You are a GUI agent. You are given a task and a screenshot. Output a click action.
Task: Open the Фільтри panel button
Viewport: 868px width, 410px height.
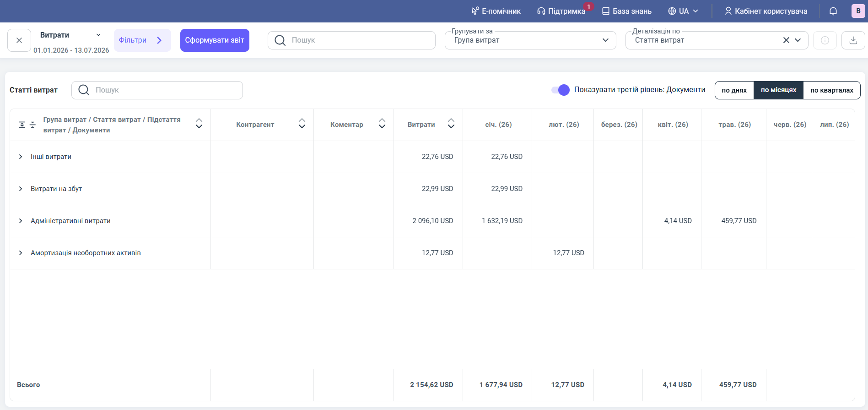tap(142, 40)
